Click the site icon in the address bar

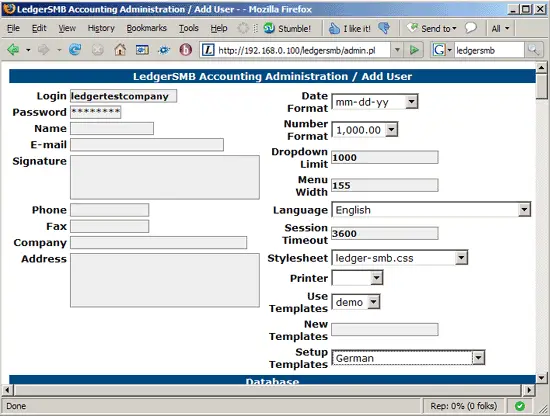click(208, 50)
